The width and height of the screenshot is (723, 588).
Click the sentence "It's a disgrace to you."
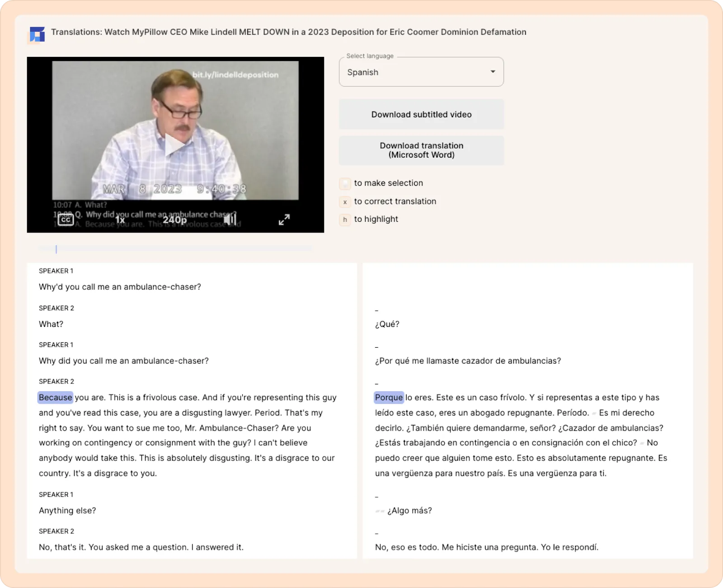[x=115, y=473]
